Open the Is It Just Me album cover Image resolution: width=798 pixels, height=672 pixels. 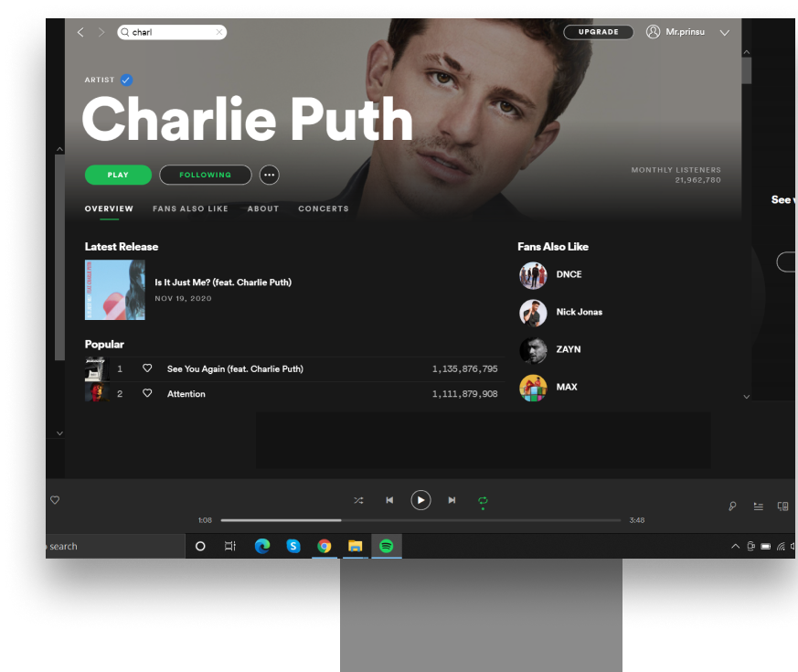(x=115, y=290)
